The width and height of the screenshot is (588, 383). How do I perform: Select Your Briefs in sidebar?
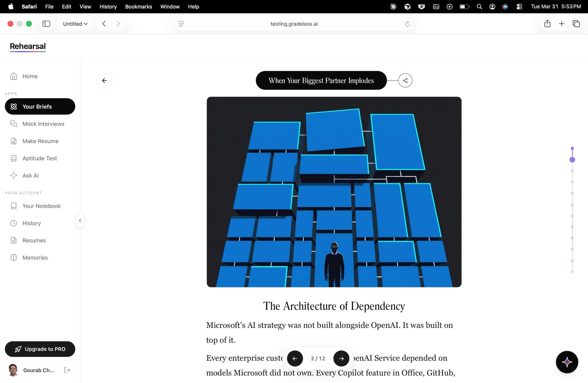coord(40,106)
